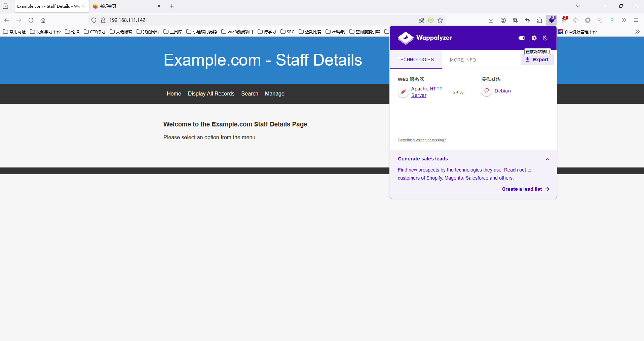Reload the current page

(x=31, y=20)
